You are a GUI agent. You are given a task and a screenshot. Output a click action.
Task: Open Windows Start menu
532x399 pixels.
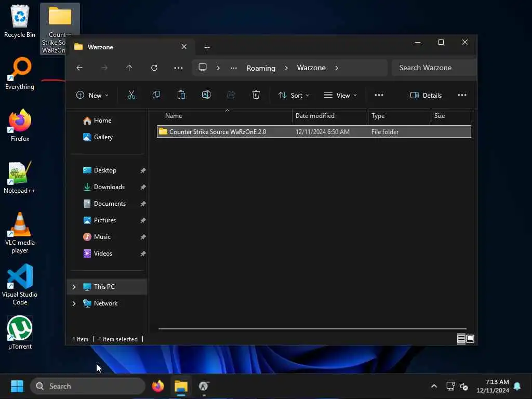click(x=17, y=386)
